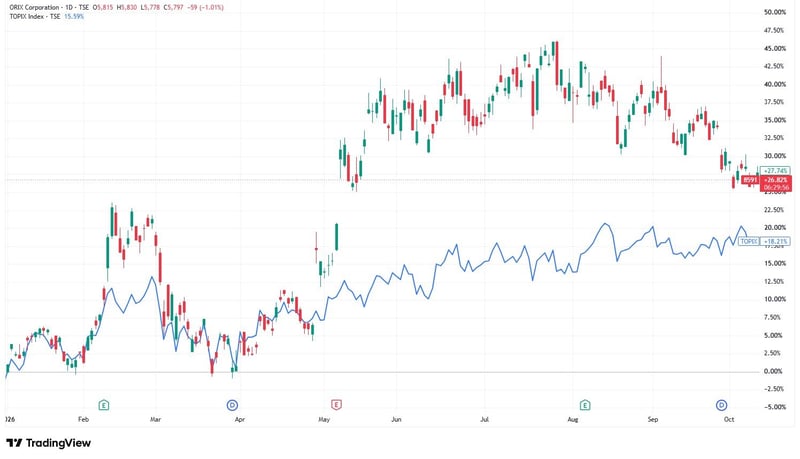
Task: Click the Feb label on time axis
Action: click(x=83, y=420)
